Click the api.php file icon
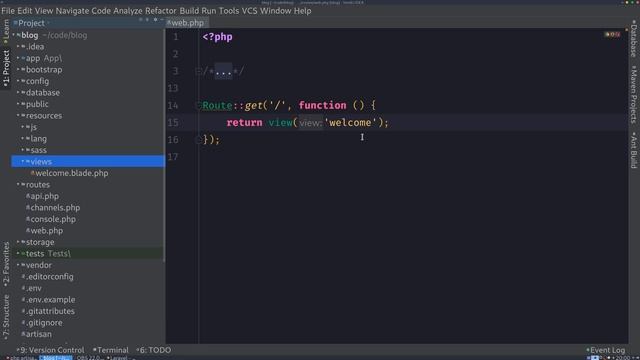Screen dimensions: 640x360 tap(28, 196)
